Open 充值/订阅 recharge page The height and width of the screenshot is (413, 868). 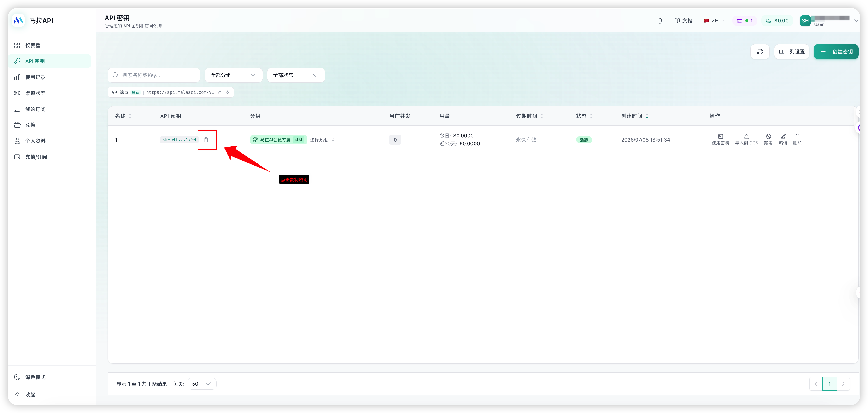point(50,157)
